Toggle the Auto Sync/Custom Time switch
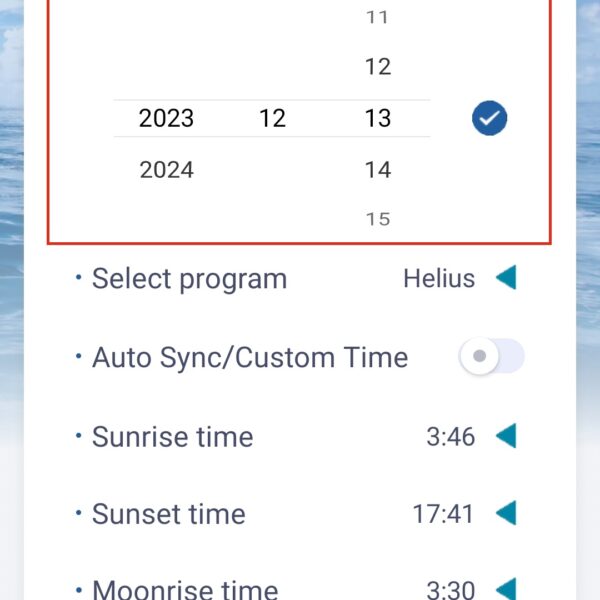600x600 pixels. [492, 356]
